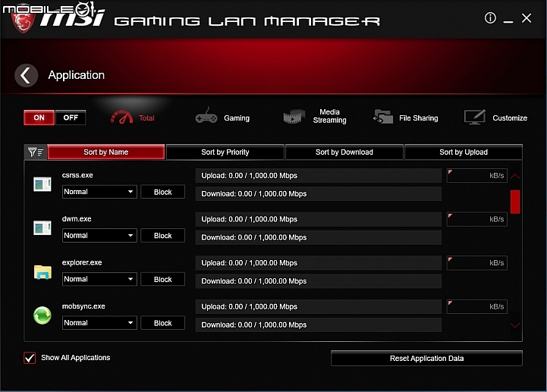Click the mobsync.exe green sync icon
Image resolution: width=547 pixels, height=392 pixels.
tap(42, 315)
